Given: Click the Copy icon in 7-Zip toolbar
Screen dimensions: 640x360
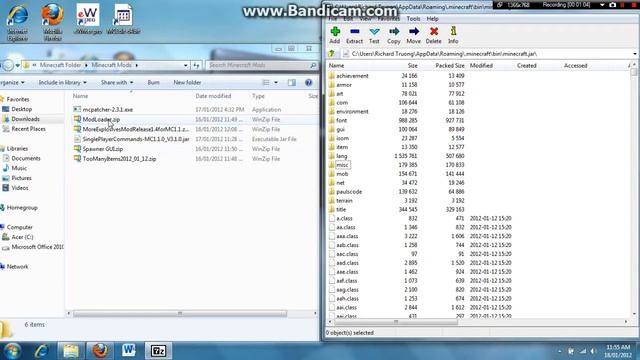Looking at the screenshot, I should [x=394, y=35].
